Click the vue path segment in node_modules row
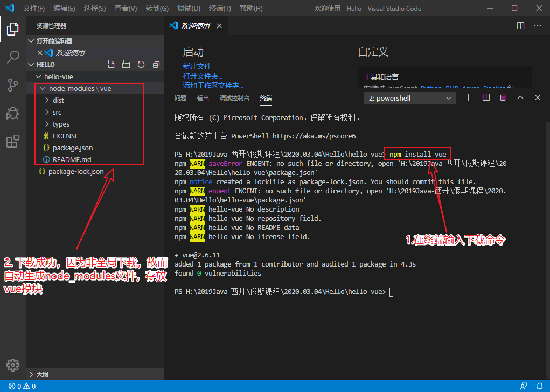The height and width of the screenshot is (392, 550). pos(106,89)
